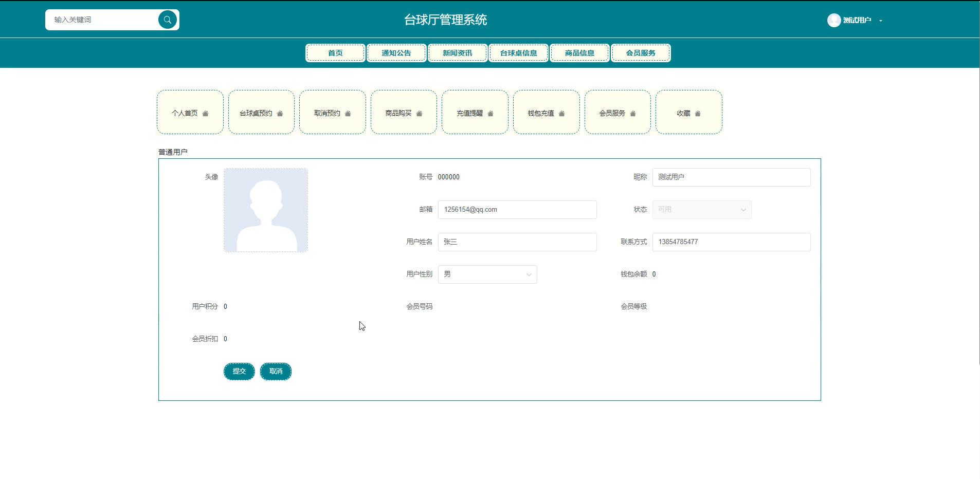Click home icon next to 台球桌预约
The height and width of the screenshot is (479, 980).
tap(280, 114)
